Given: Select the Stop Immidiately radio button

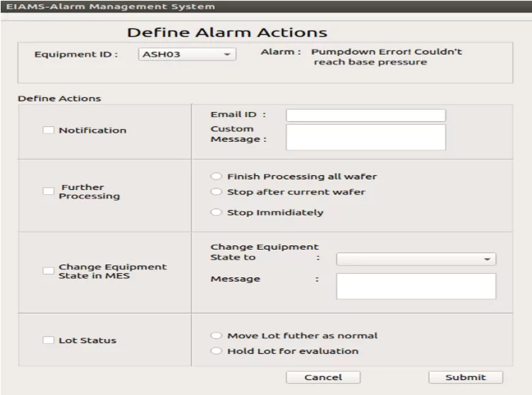Looking at the screenshot, I should (216, 212).
